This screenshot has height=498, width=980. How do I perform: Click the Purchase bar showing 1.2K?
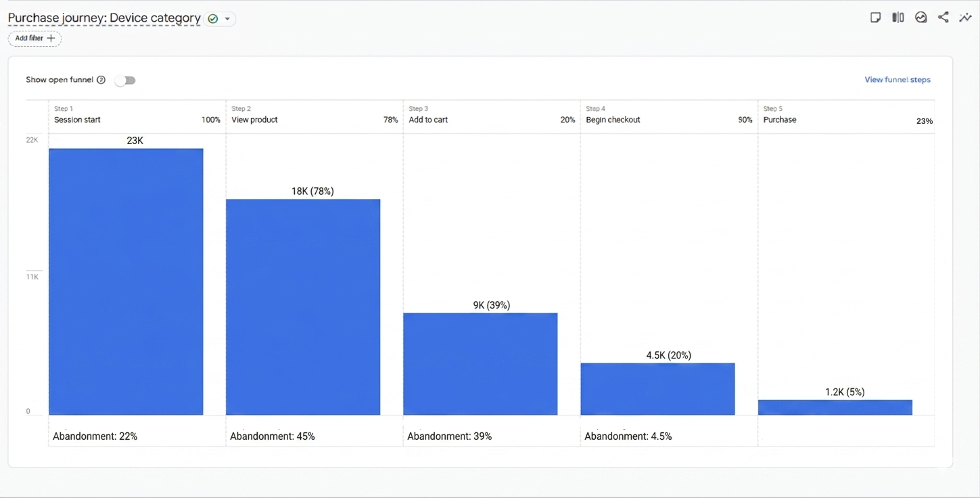[x=835, y=407]
